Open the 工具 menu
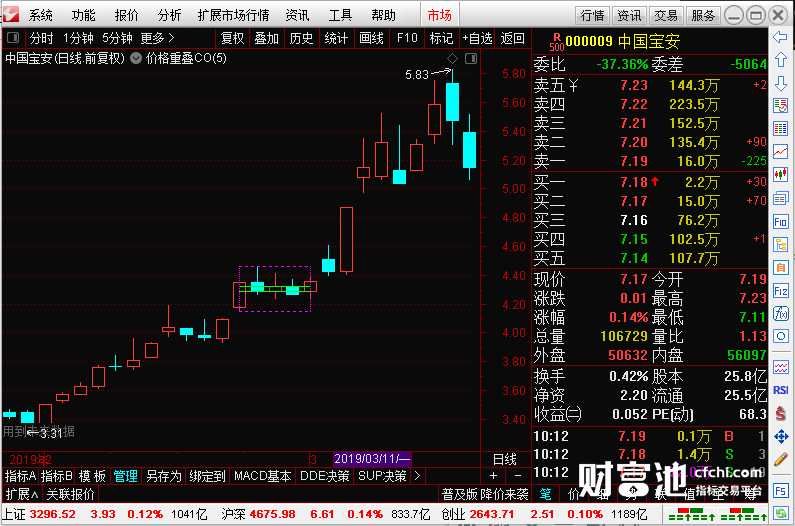The width and height of the screenshot is (795, 526). pyautogui.click(x=340, y=15)
